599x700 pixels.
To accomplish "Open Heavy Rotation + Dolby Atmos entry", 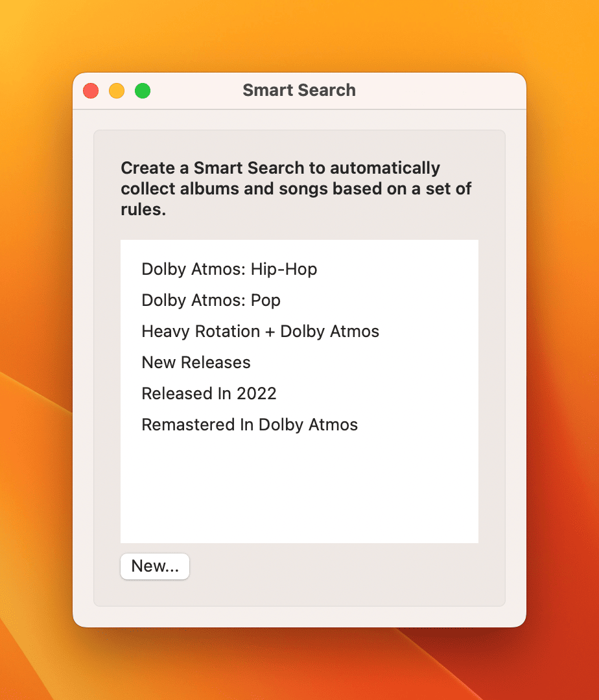I will coord(299,332).
